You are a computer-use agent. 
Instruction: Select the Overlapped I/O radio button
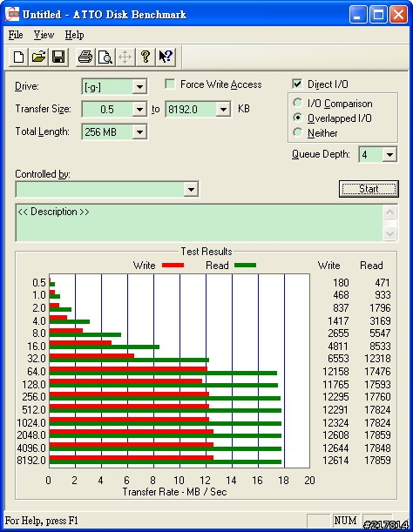[x=297, y=118]
